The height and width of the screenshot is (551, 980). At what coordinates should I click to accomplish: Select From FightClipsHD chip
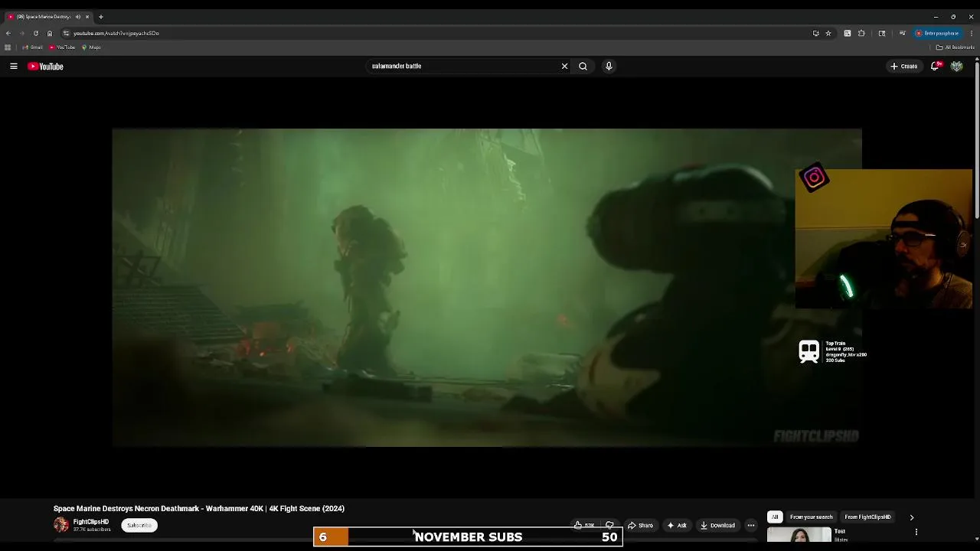coord(867,517)
